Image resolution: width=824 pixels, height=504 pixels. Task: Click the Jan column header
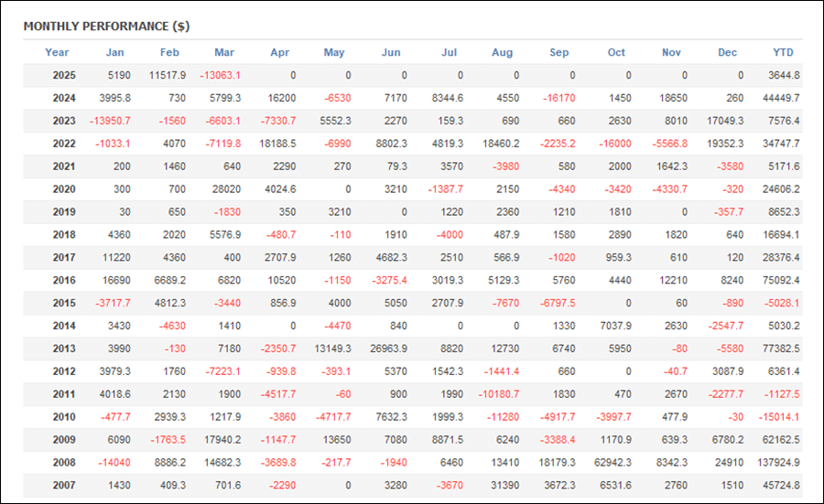point(115,52)
